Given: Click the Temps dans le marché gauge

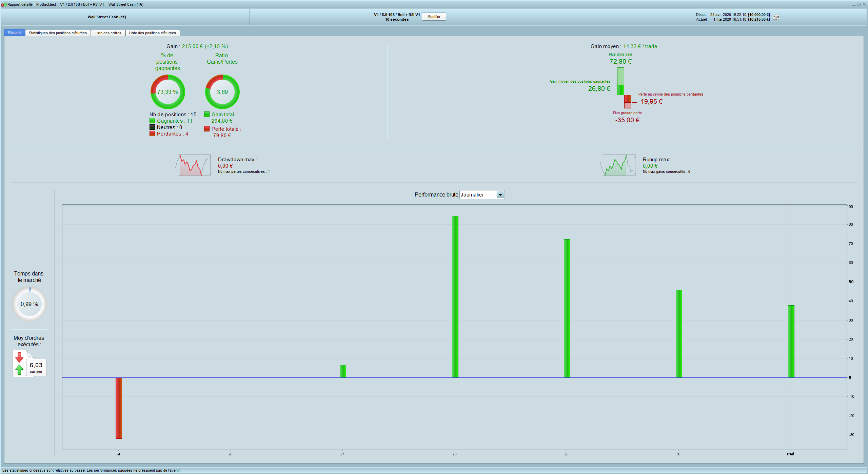Looking at the screenshot, I should pyautogui.click(x=29, y=304).
